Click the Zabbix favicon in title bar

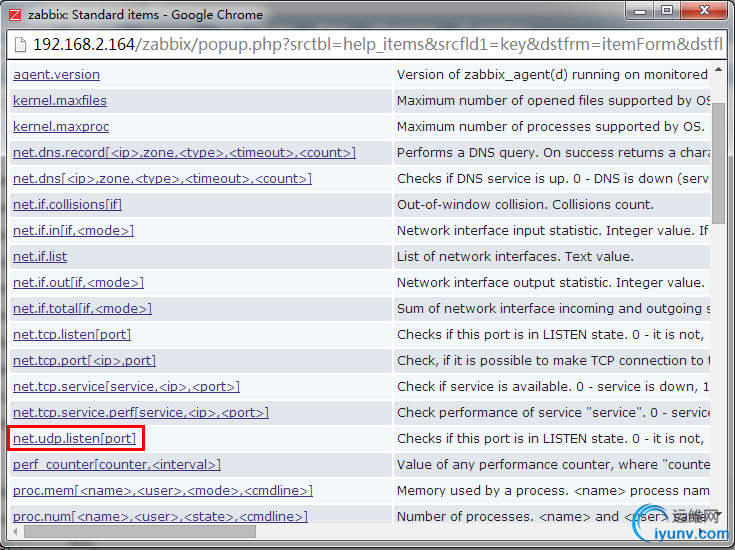click(15, 15)
